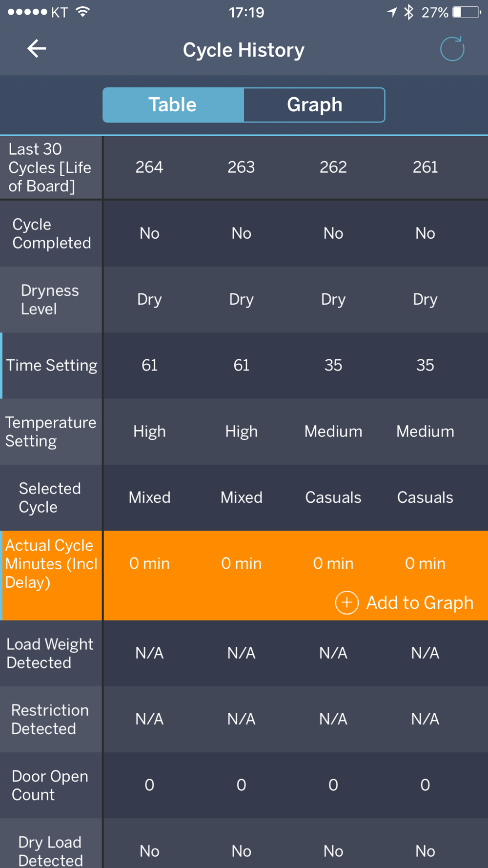488x868 pixels.
Task: Select the Restriction Detected row label
Action: tap(50, 719)
